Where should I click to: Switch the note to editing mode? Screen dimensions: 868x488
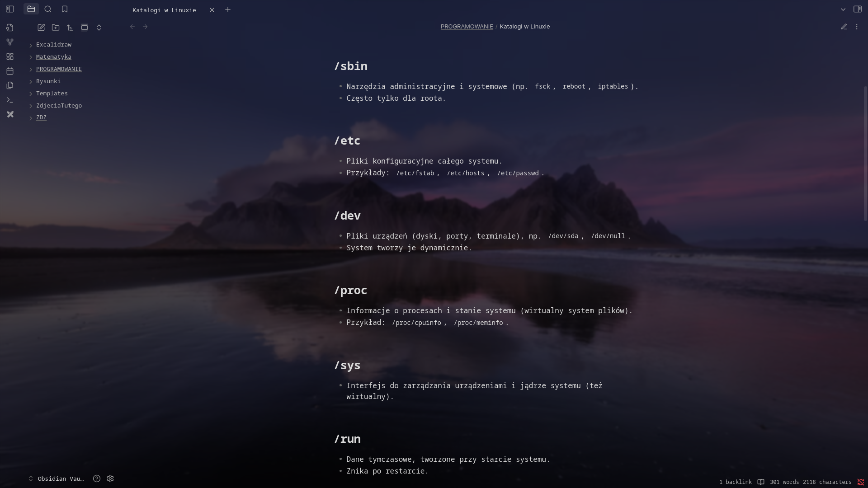click(x=844, y=27)
